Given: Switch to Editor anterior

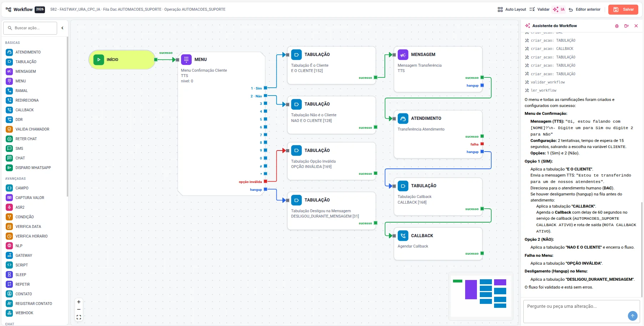Looking at the screenshot, I should (584, 9).
